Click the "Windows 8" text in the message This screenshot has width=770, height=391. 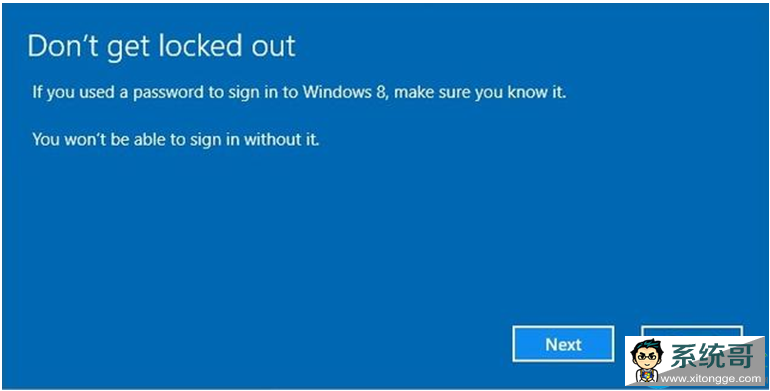tap(346, 92)
